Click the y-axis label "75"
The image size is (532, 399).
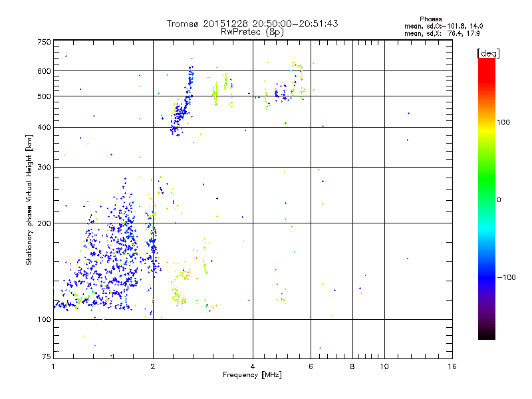tap(47, 356)
